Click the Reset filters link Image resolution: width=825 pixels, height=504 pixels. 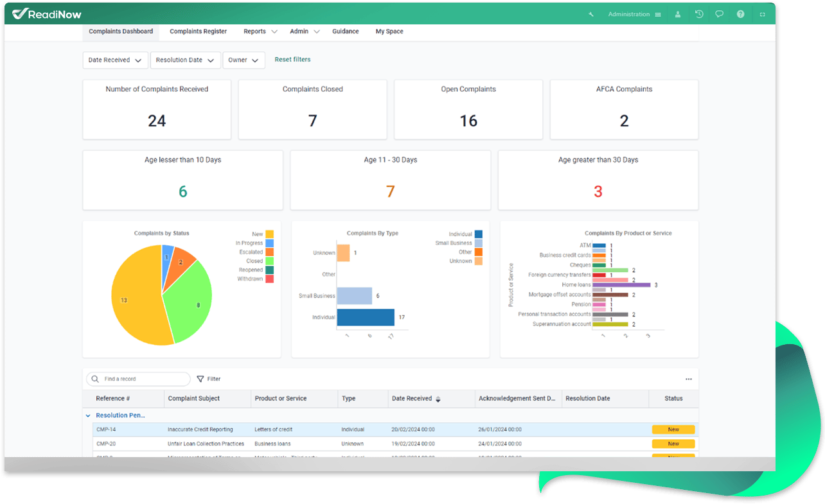(x=292, y=60)
